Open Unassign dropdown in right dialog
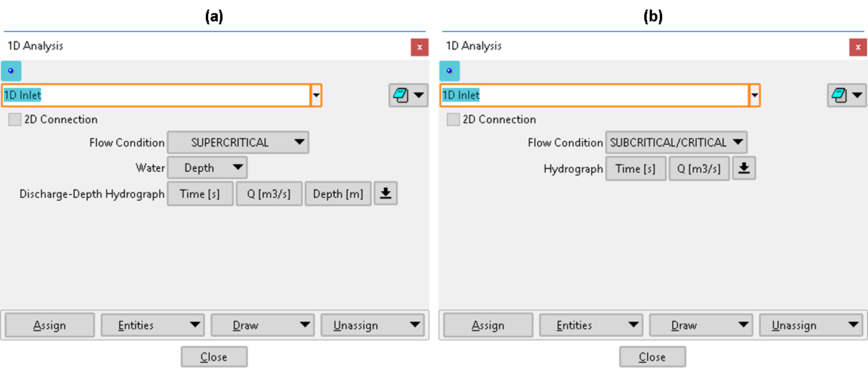This screenshot has width=868, height=373. click(811, 325)
